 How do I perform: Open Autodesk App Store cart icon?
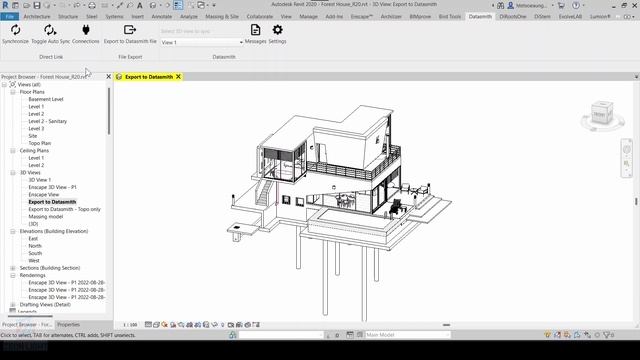(x=561, y=6)
